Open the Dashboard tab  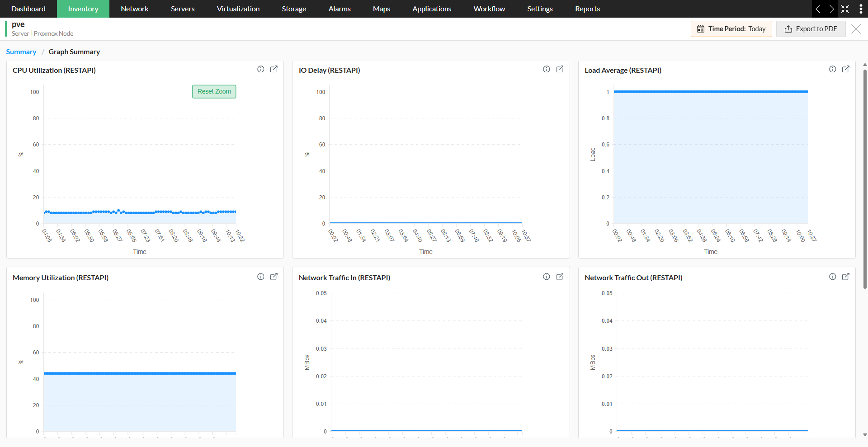tap(28, 9)
